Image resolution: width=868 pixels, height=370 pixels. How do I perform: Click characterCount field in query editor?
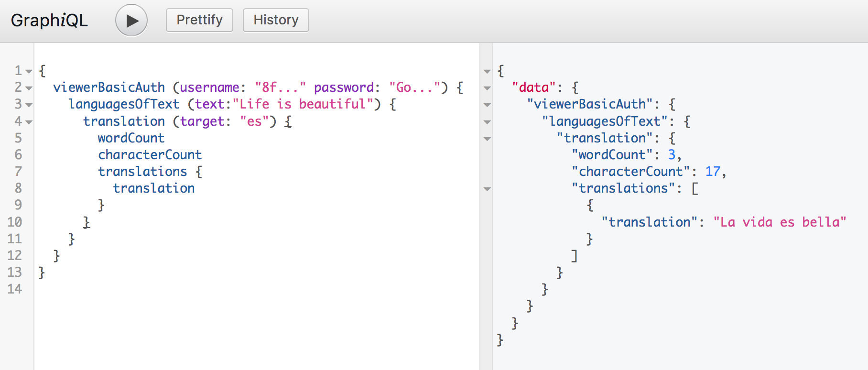point(150,155)
